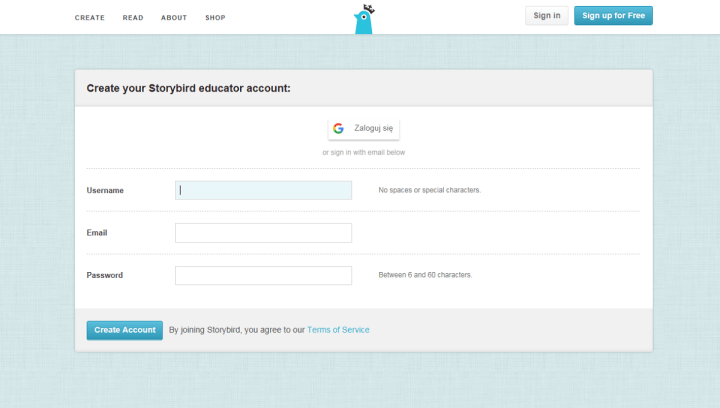This screenshot has height=408, width=720.
Task: Open the Terms of Service link
Action: pyautogui.click(x=338, y=330)
